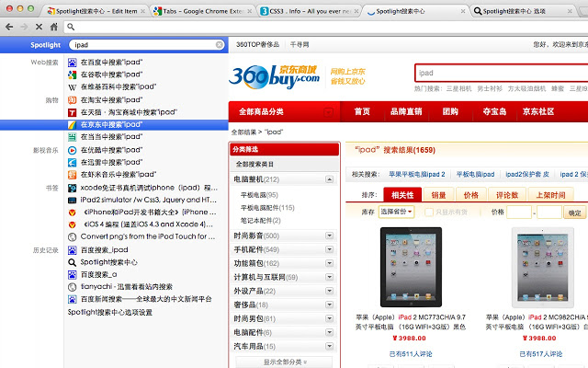Click the 360buy.com logo
The width and height of the screenshot is (588, 368).
click(x=275, y=77)
